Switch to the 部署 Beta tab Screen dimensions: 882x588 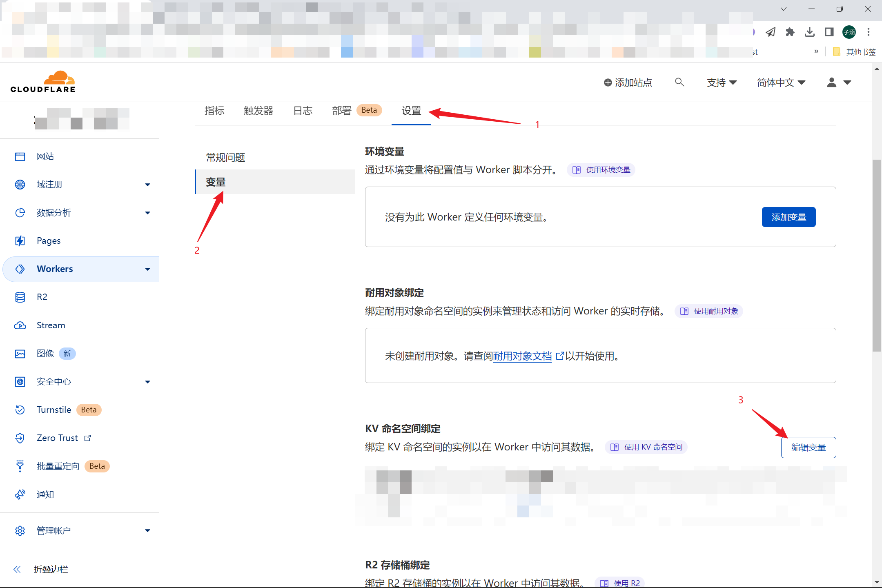(x=356, y=111)
